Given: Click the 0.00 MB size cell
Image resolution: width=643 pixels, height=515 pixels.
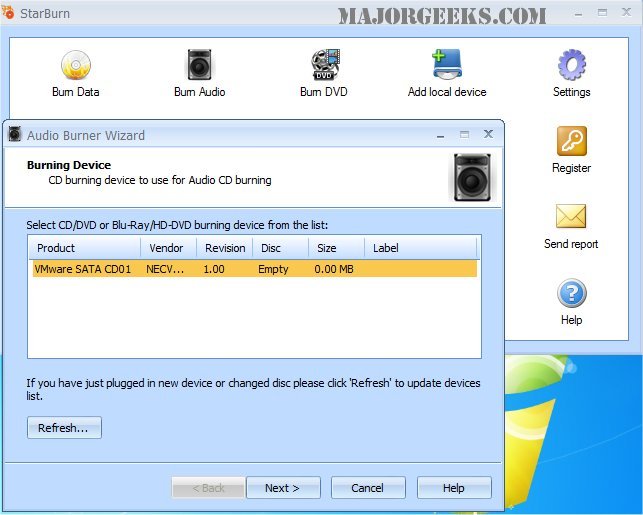Looking at the screenshot, I should click(x=334, y=269).
